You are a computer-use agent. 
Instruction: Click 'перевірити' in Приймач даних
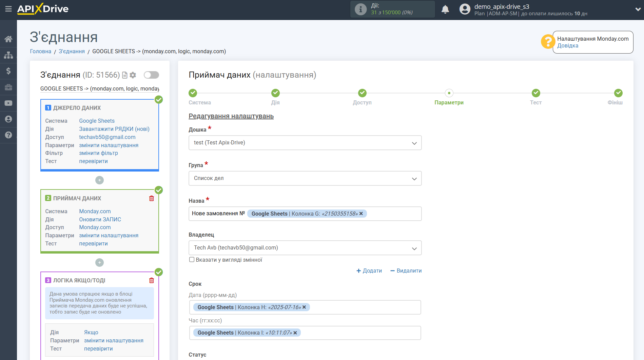pos(93,243)
